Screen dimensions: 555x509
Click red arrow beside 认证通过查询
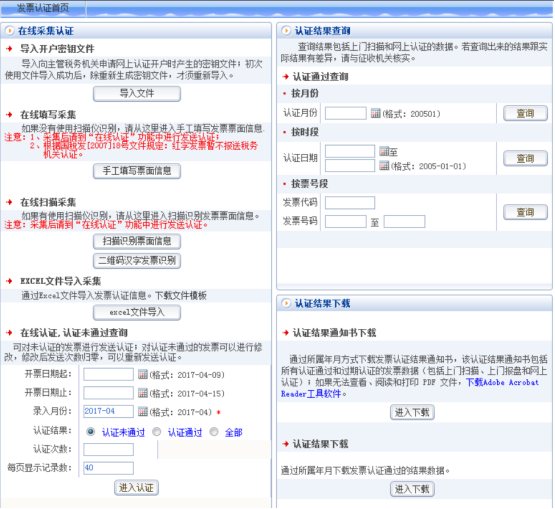pos(286,76)
